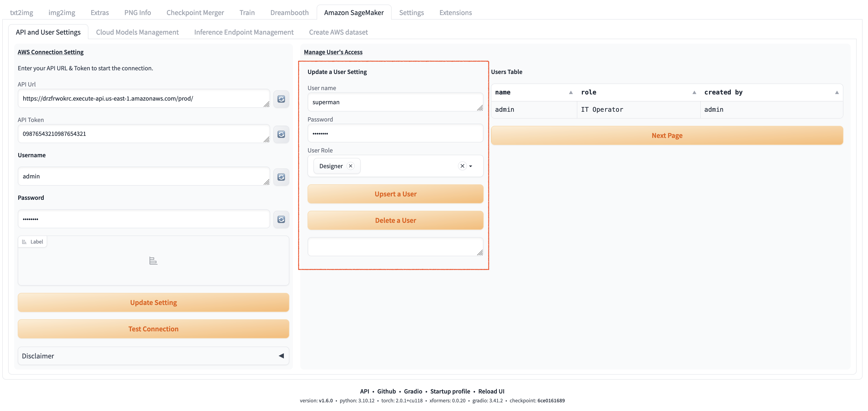Sort Users Table by created by column
868x411 pixels.
coord(837,93)
